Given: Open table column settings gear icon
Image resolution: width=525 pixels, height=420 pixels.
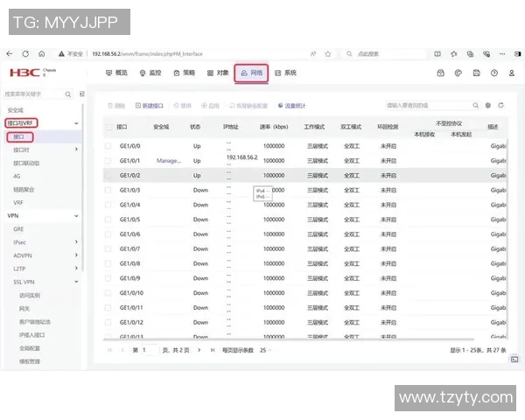Looking at the screenshot, I should [x=488, y=106].
